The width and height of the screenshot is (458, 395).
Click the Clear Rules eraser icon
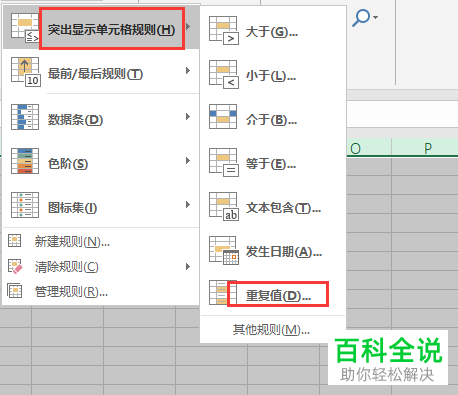(x=15, y=266)
